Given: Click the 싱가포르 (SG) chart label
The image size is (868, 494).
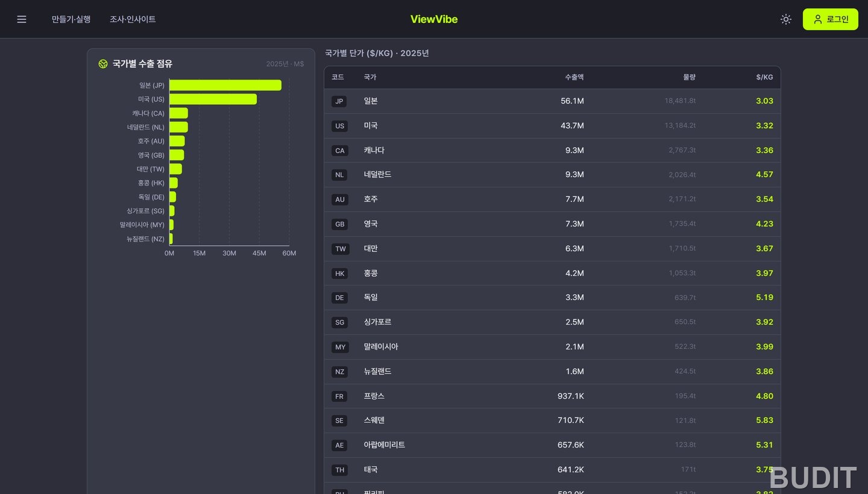Looking at the screenshot, I should [x=145, y=211].
